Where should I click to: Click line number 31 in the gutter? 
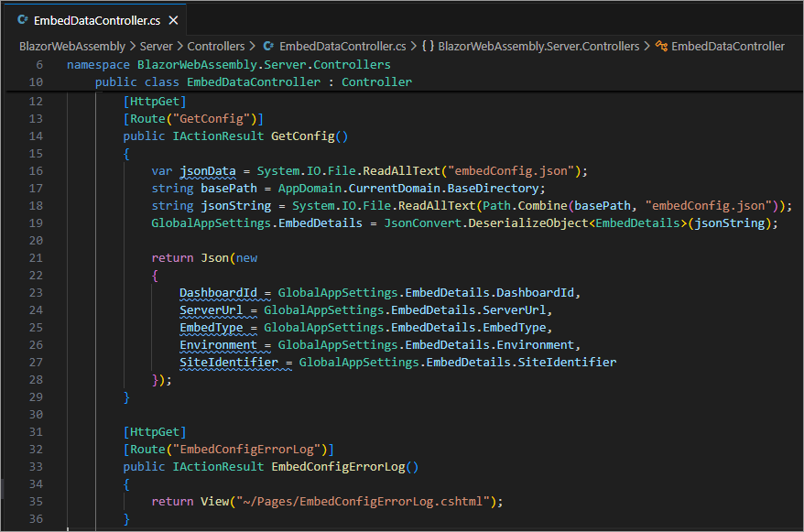[36, 431]
